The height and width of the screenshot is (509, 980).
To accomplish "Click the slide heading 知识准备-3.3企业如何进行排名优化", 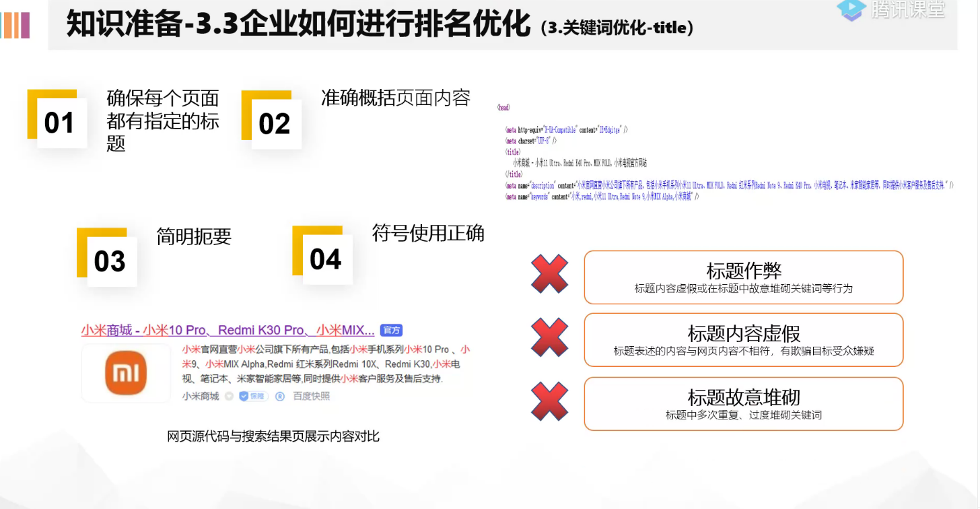I will [x=299, y=26].
